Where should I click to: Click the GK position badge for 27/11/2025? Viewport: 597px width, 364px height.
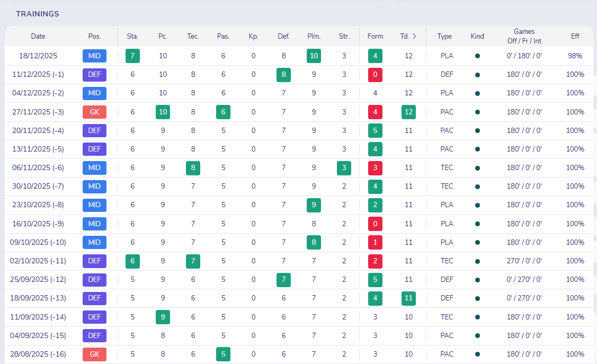click(94, 112)
